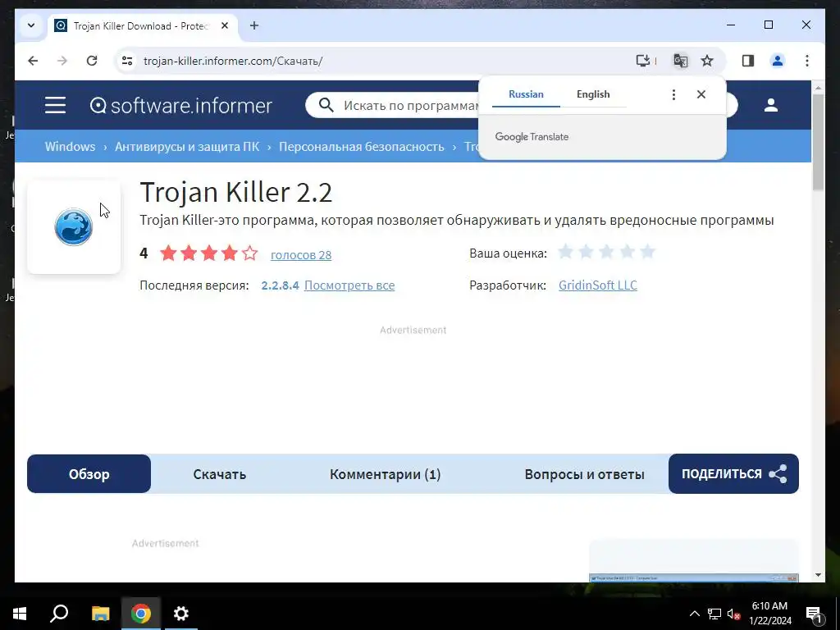The height and width of the screenshot is (630, 840).
Task: Open the Chrome three-dot menu
Action: (x=807, y=61)
